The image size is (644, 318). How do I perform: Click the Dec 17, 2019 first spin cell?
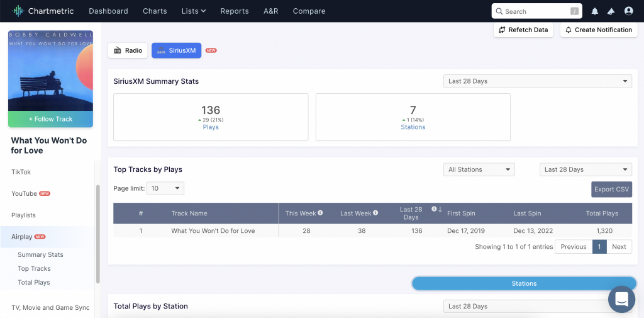point(467,231)
